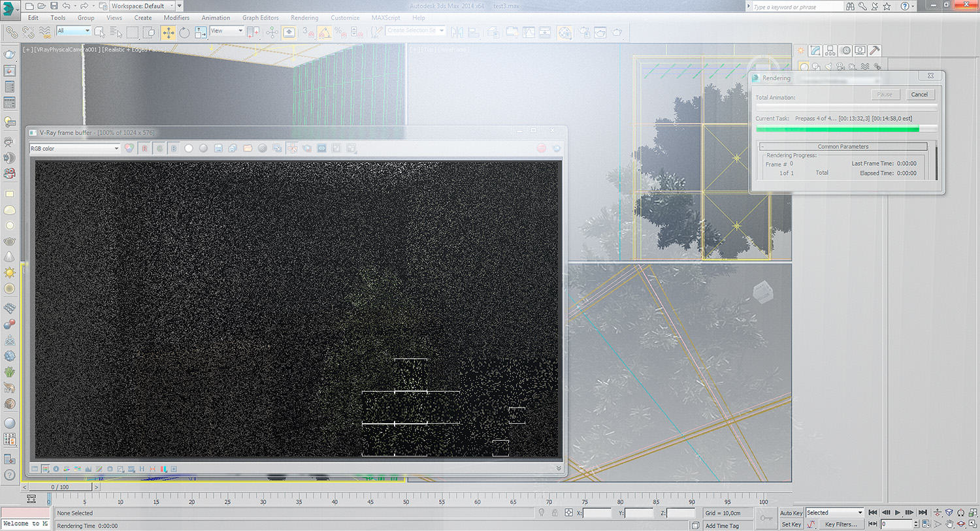Open the Animation menu
The image size is (980, 531).
[216, 18]
